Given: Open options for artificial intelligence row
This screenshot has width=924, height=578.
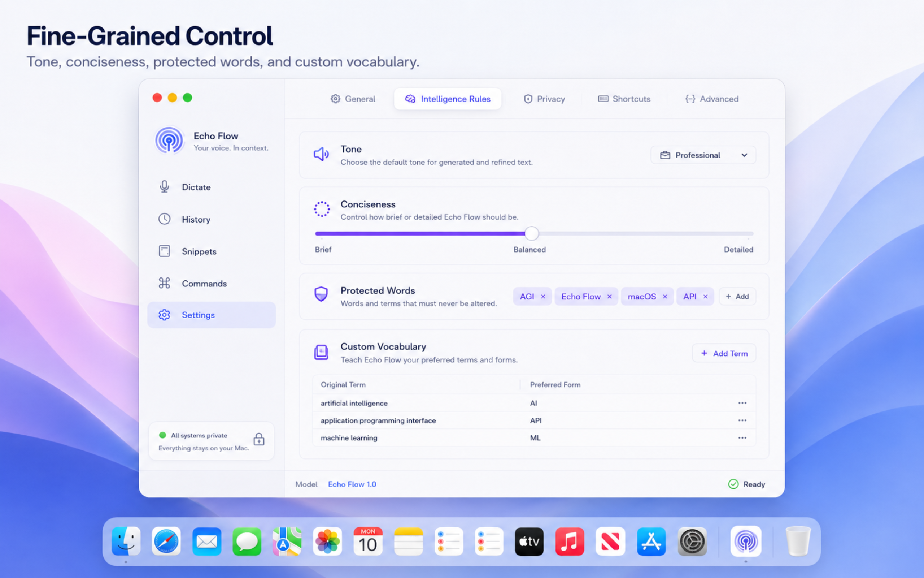Looking at the screenshot, I should (742, 403).
